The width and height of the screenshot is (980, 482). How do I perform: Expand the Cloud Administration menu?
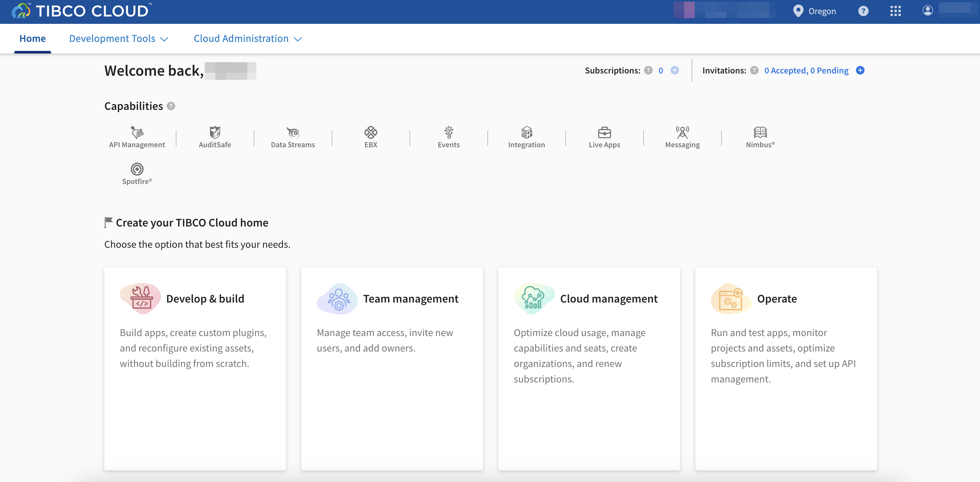pos(247,39)
